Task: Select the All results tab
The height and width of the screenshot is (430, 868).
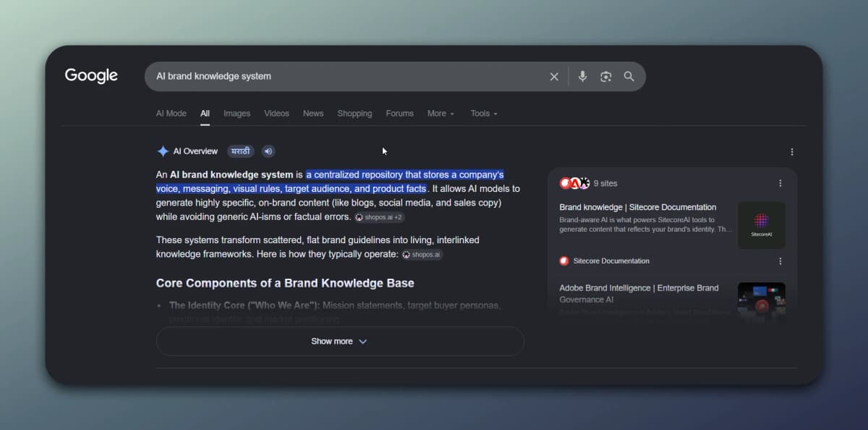Action: click(205, 114)
